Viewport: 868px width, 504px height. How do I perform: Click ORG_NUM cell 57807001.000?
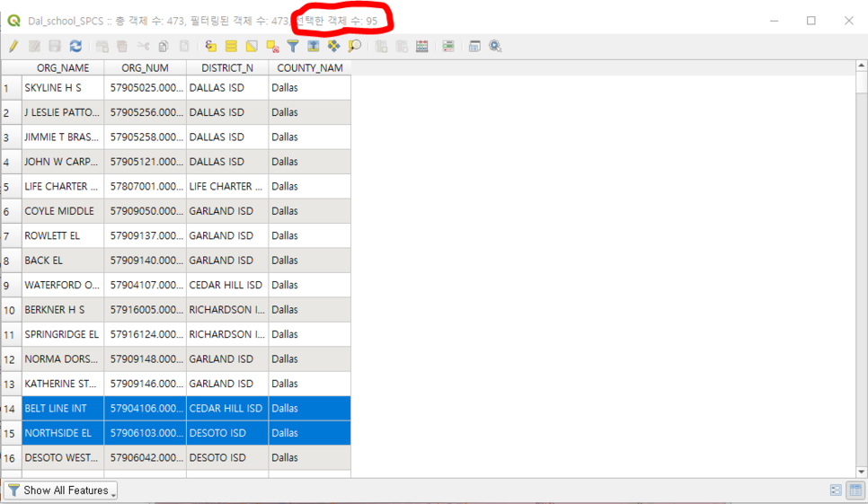[145, 187]
